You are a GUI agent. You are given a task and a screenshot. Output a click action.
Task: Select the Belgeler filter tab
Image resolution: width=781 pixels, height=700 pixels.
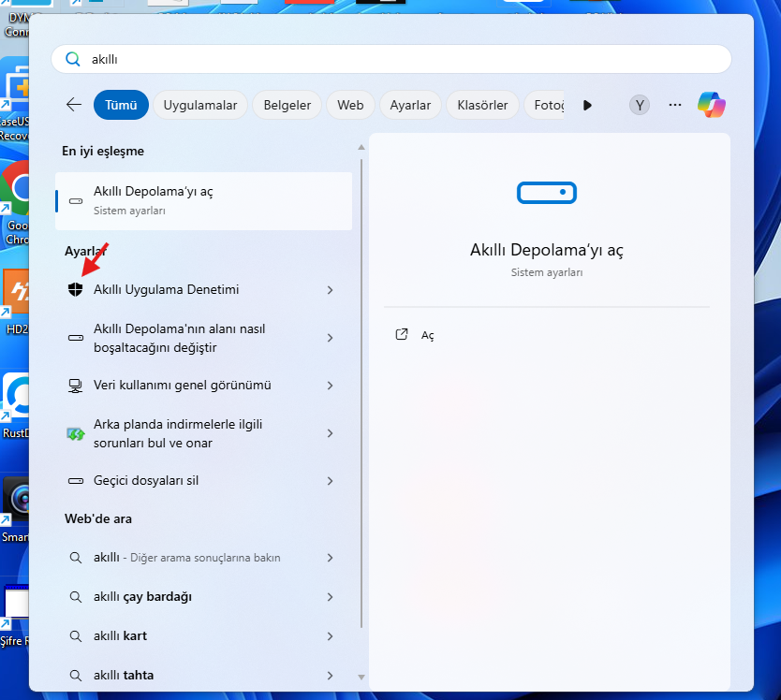click(x=287, y=105)
